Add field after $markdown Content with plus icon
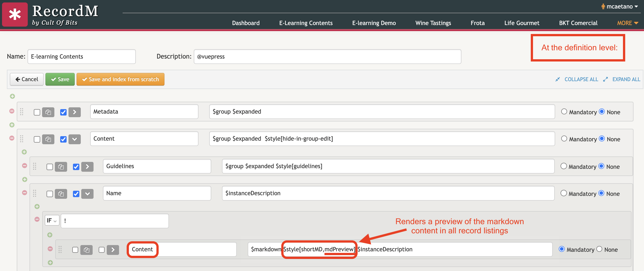 pyautogui.click(x=50, y=263)
